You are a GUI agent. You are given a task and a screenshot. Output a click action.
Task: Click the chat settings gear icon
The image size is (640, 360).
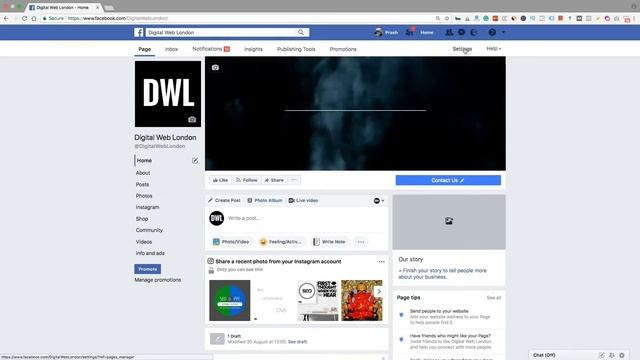(622, 356)
